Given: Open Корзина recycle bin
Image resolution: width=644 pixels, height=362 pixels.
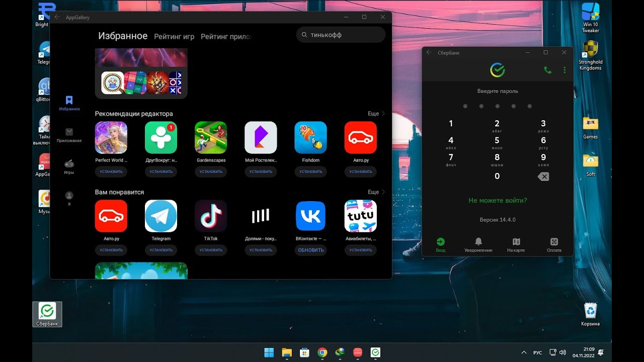Looking at the screenshot, I should pyautogui.click(x=591, y=314).
